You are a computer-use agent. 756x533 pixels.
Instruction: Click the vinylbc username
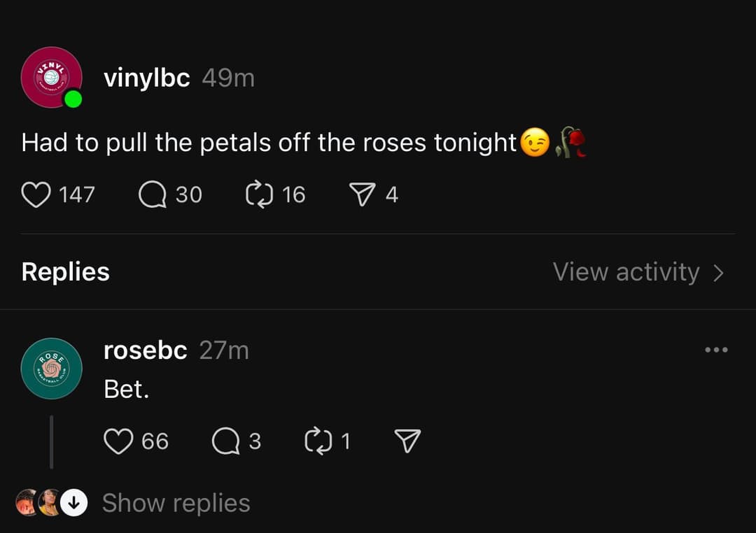(x=146, y=78)
